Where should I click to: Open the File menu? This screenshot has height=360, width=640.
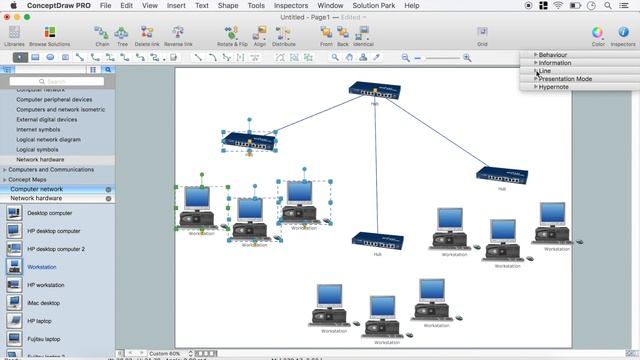(105, 6)
